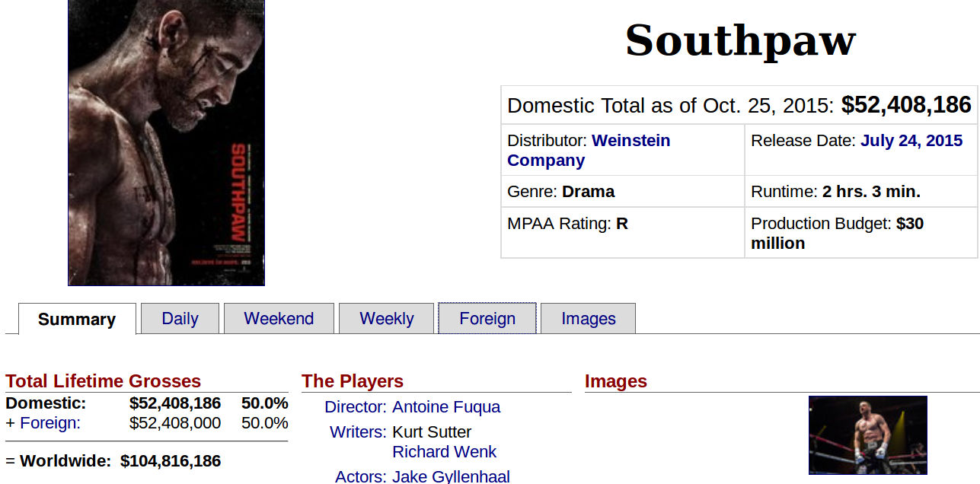Select the Summary tab
Viewport: 980px width, 484px height.
tap(77, 320)
